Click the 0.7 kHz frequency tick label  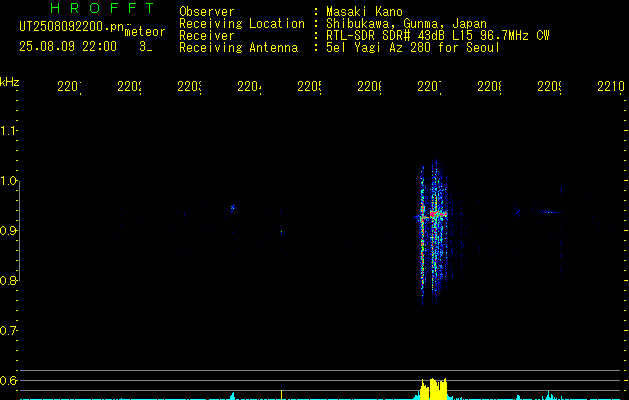[x=8, y=331]
